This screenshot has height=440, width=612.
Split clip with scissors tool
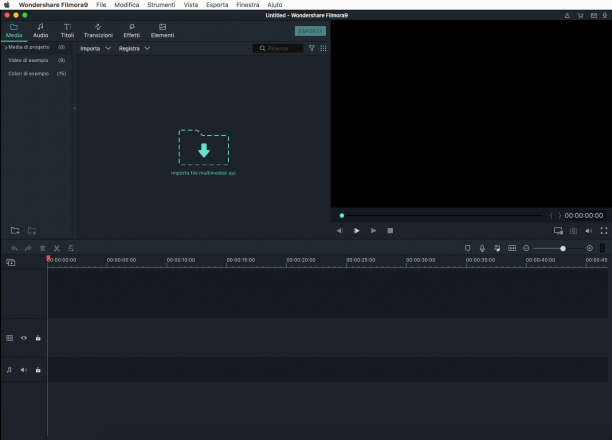tap(57, 248)
